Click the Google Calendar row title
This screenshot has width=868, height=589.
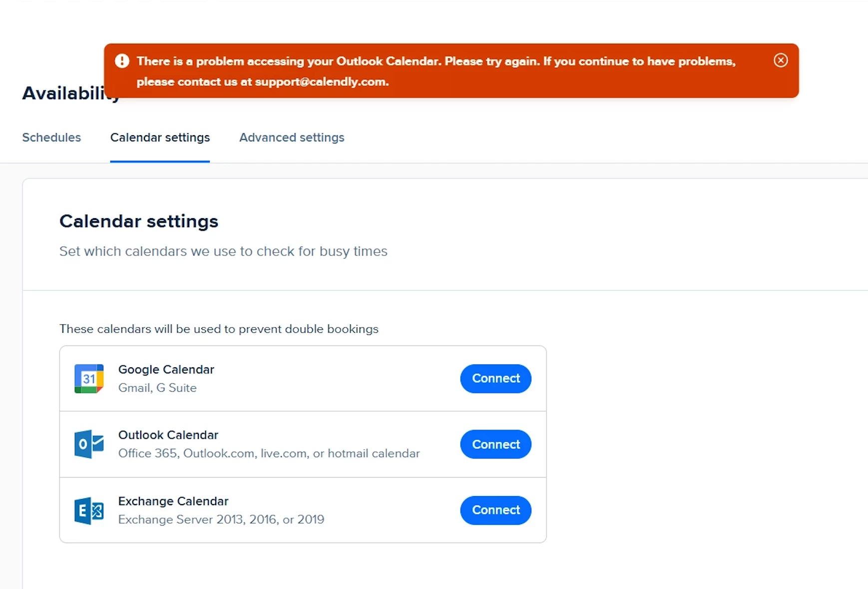tap(166, 369)
